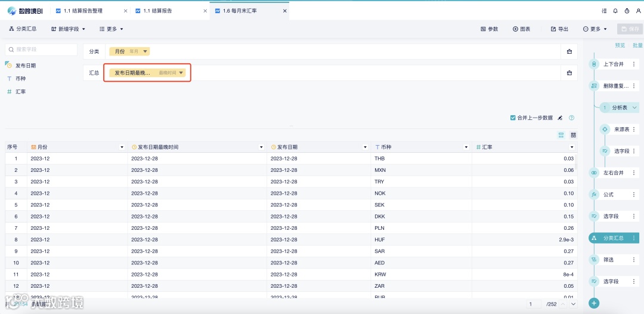Click the 批量 link
The height and width of the screenshot is (314, 644).
coord(637,45)
